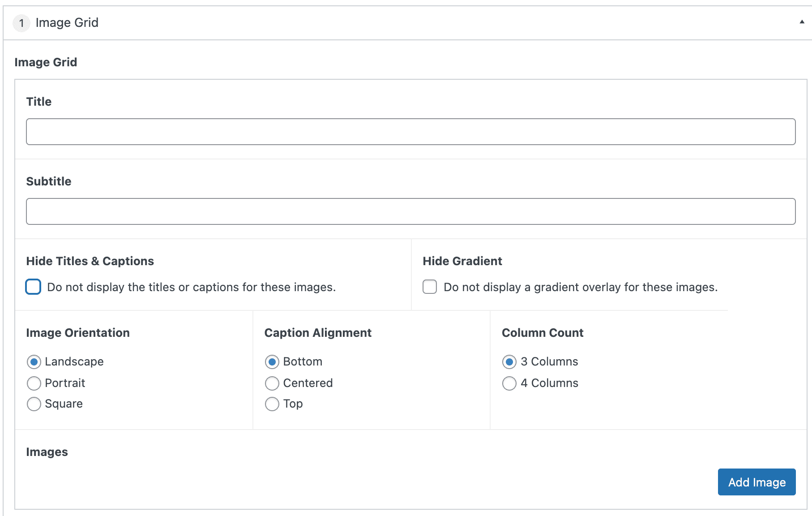Viewport: 812px width, 516px height.
Task: Check the Hide Gradient checkbox
Action: pos(430,287)
